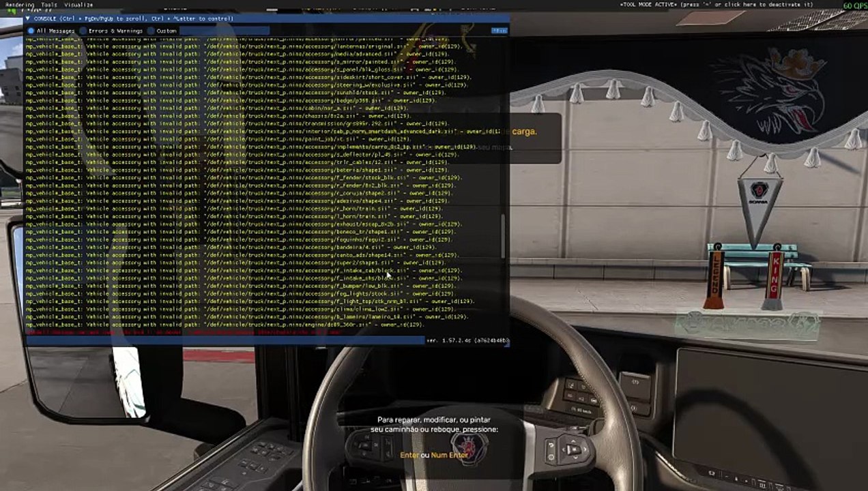The height and width of the screenshot is (491, 868).
Task: Click log row fog_lights/stock.sii
Action: point(241,293)
